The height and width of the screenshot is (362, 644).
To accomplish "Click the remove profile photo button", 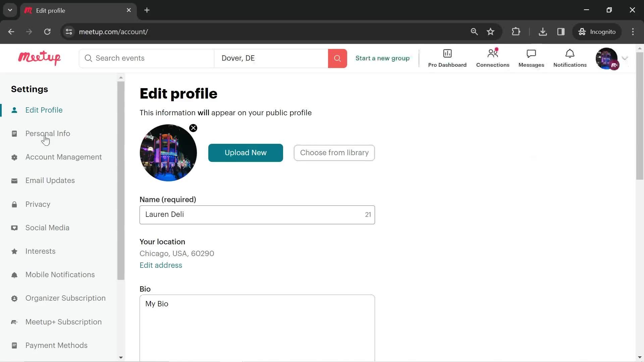I will pyautogui.click(x=193, y=128).
